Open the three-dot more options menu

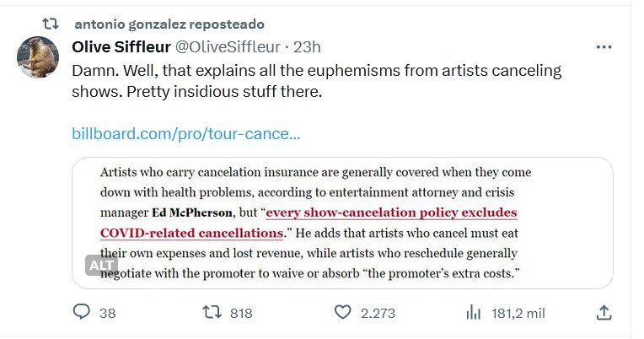click(x=604, y=46)
